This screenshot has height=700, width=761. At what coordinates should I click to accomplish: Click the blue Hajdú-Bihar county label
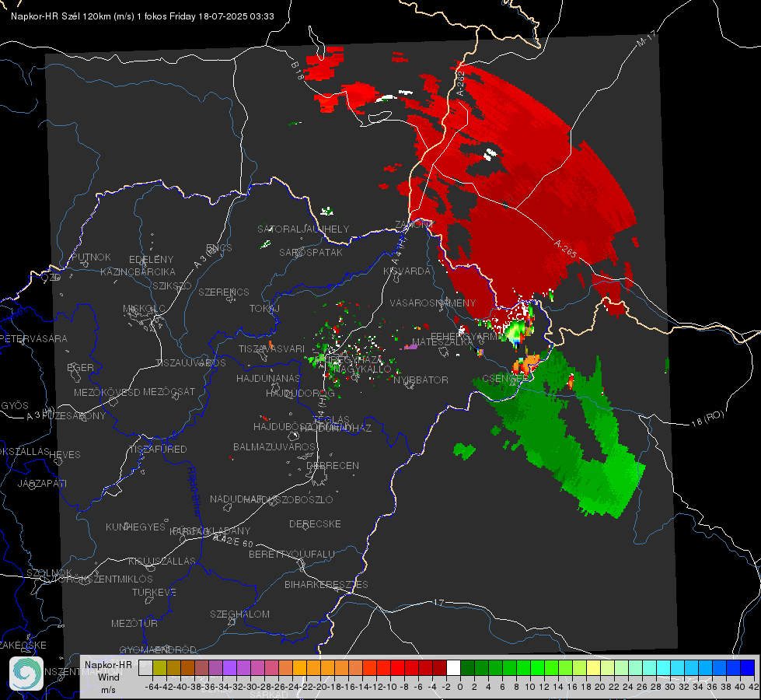[x=194, y=492]
